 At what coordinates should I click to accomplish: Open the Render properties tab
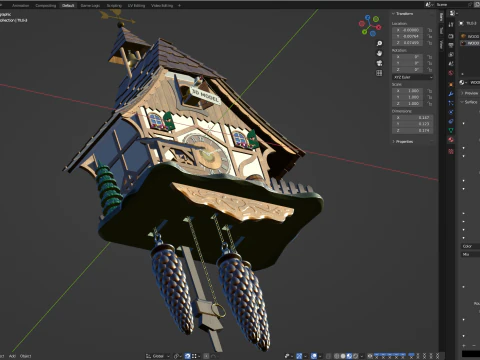coord(451,36)
